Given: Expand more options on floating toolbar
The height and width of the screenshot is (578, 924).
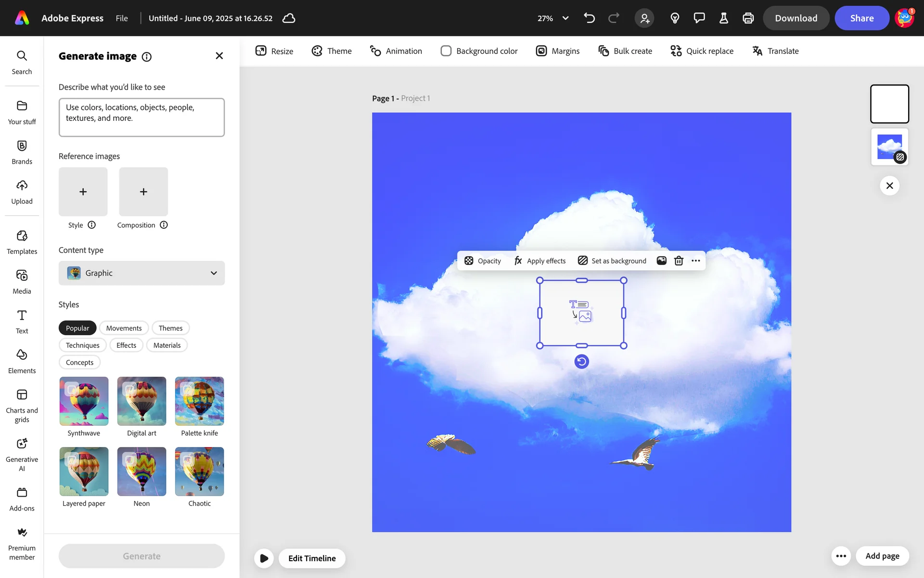Looking at the screenshot, I should tap(696, 261).
